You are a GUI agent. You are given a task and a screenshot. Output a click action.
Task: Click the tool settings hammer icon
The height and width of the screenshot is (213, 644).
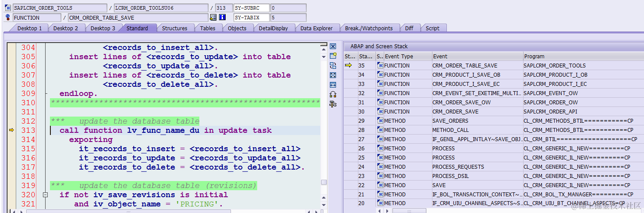[x=333, y=104]
